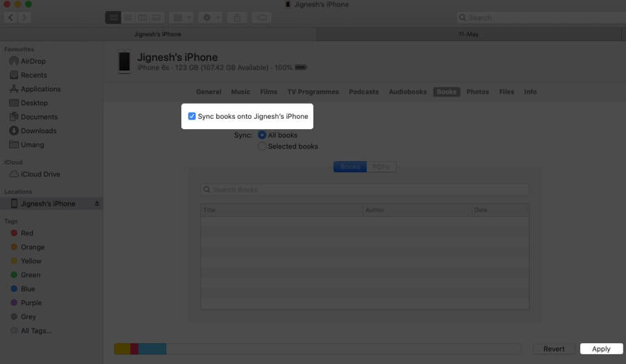Switch to the General tab

click(208, 92)
